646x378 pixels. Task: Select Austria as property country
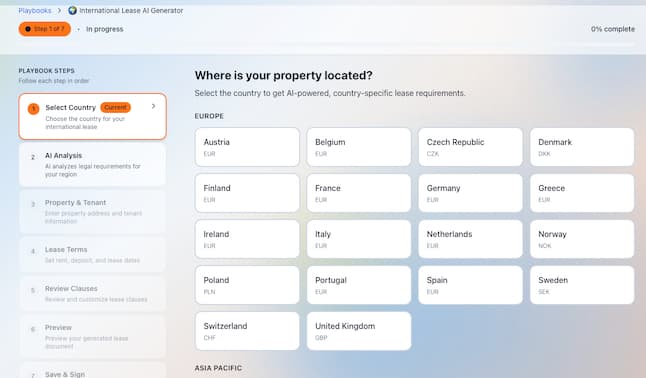[247, 147]
